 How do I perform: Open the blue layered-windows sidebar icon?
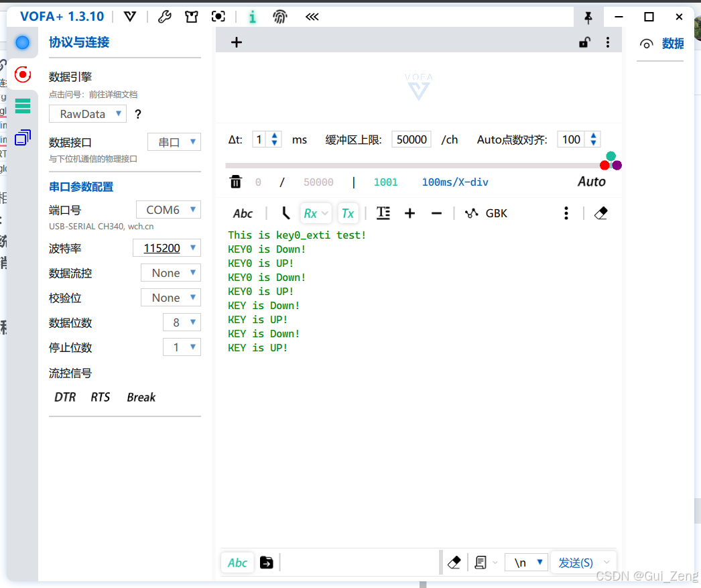(23, 137)
